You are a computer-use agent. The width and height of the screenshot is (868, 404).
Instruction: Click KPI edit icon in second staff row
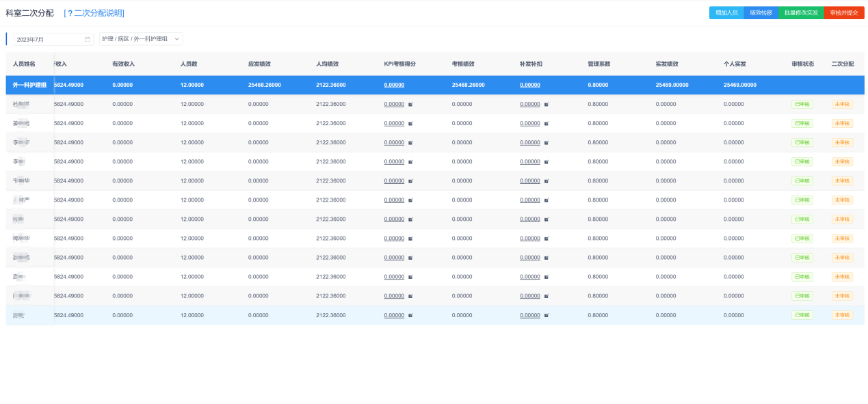410,124
